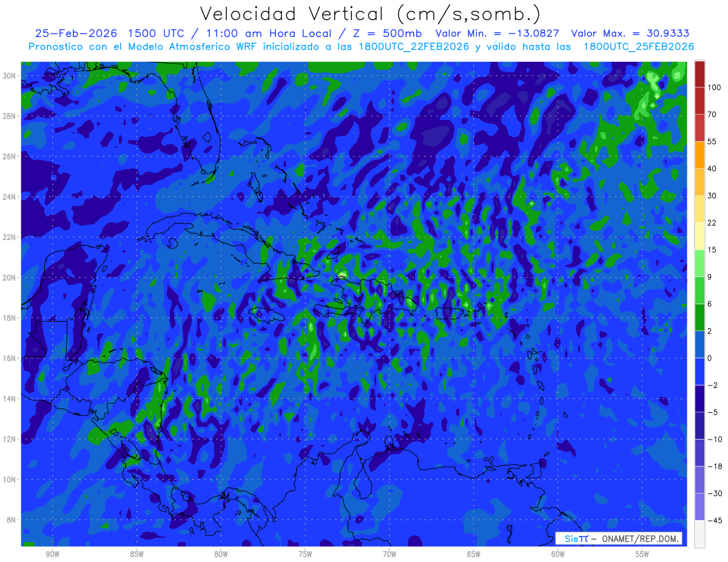Click the '70W' longitude label
728x562 pixels.
coord(389,555)
